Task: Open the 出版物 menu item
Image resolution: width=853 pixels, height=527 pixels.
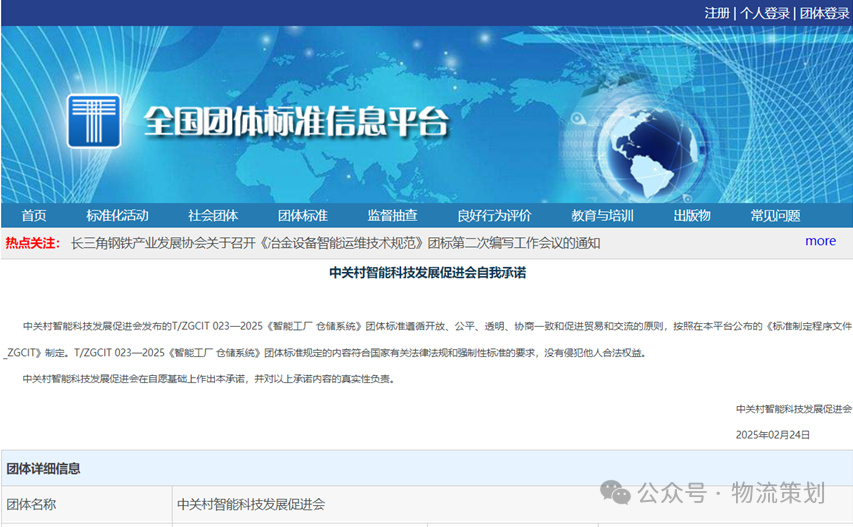Action: coord(692,216)
